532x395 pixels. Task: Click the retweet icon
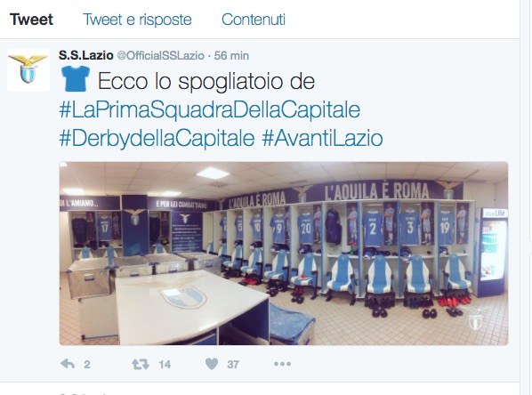(x=141, y=364)
